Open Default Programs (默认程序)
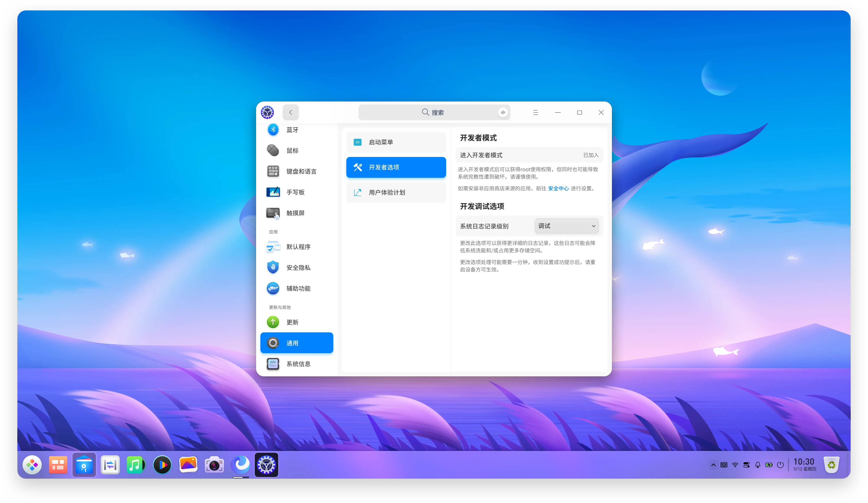The height and width of the screenshot is (503, 868). (297, 247)
